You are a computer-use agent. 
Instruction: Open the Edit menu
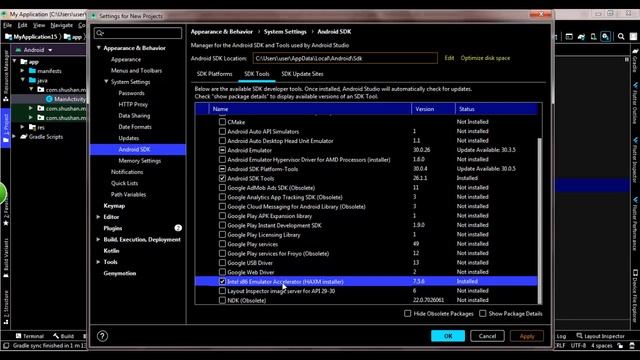pos(22,25)
